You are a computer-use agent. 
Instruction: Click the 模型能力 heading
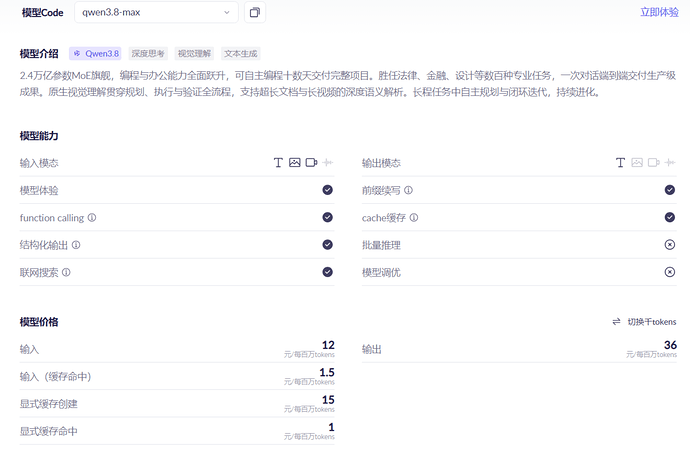pos(39,136)
